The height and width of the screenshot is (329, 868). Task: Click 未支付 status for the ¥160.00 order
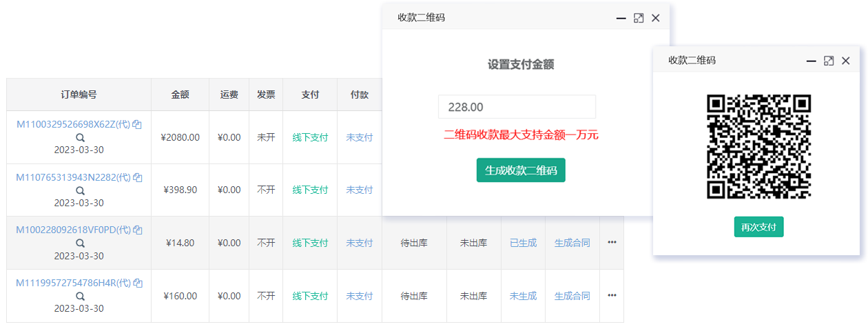pyautogui.click(x=359, y=296)
